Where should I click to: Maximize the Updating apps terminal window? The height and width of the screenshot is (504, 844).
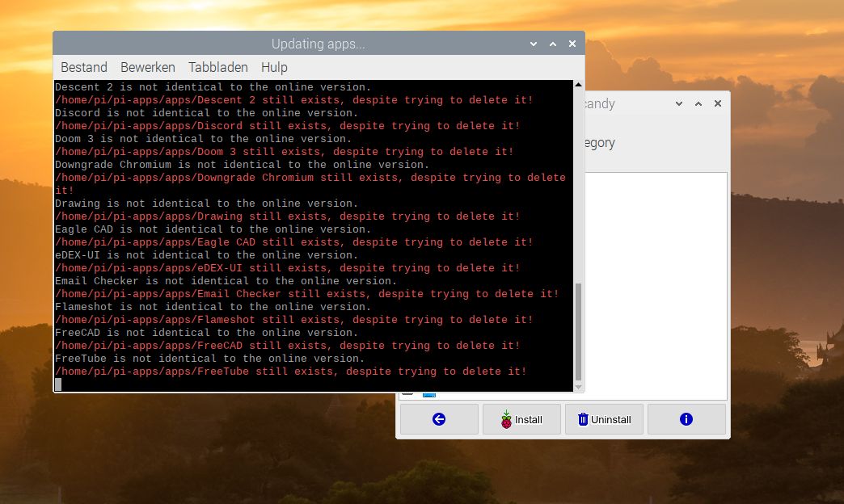[x=553, y=44]
